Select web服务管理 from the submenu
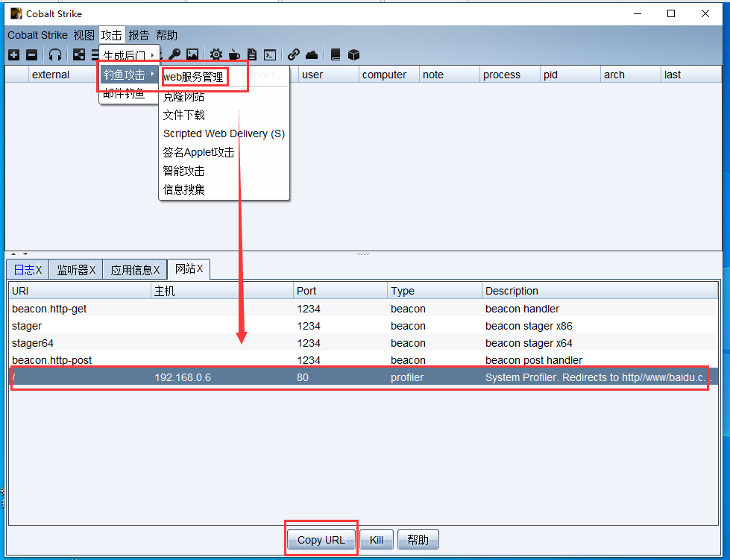This screenshot has width=730, height=560. [193, 78]
